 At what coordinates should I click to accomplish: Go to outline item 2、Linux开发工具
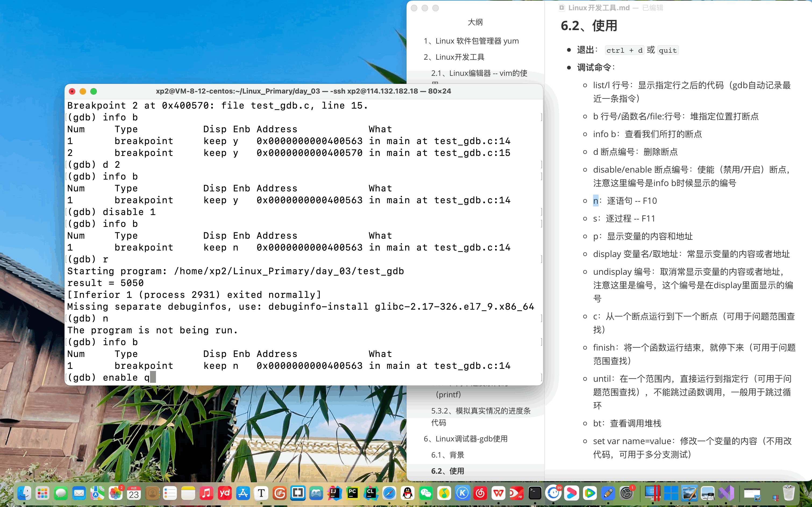click(x=454, y=57)
